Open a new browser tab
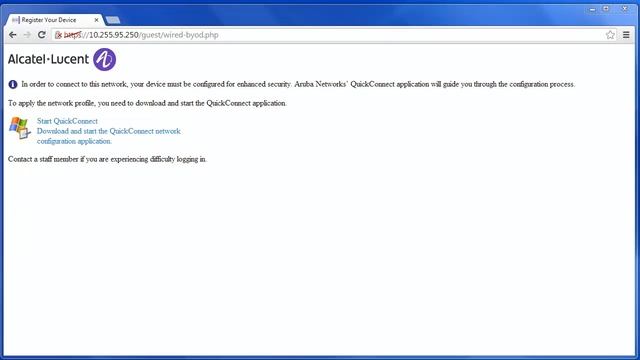 click(x=112, y=20)
